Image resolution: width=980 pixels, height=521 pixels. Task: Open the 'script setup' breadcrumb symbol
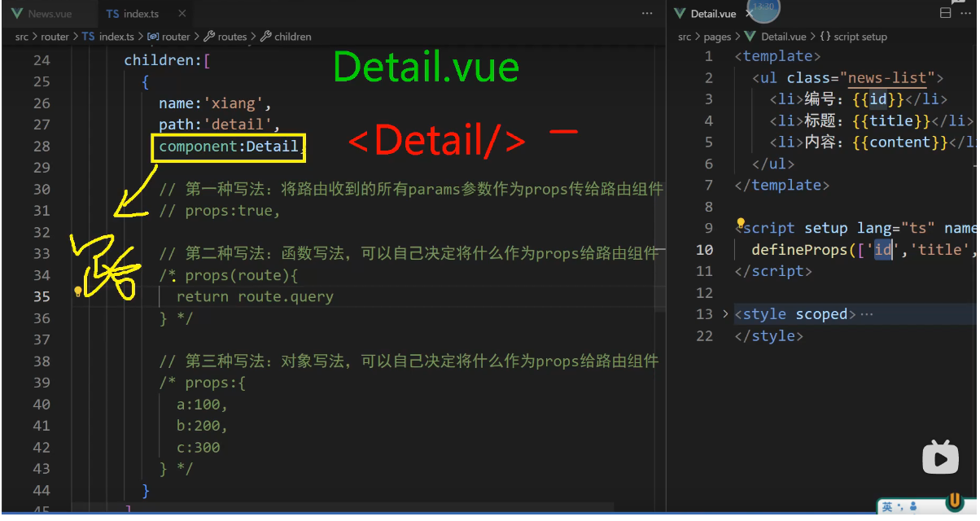pyautogui.click(x=853, y=37)
